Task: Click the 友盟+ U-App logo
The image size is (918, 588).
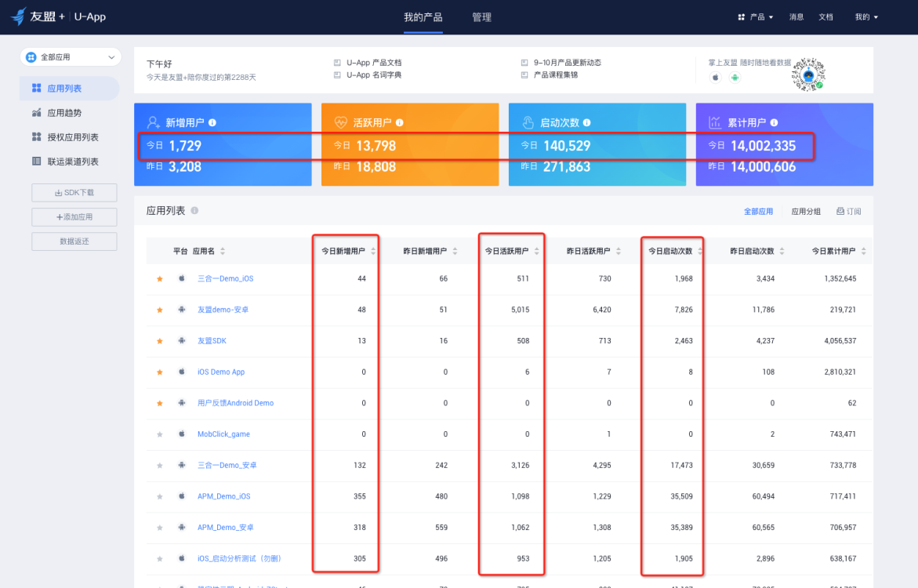Action: [x=59, y=16]
